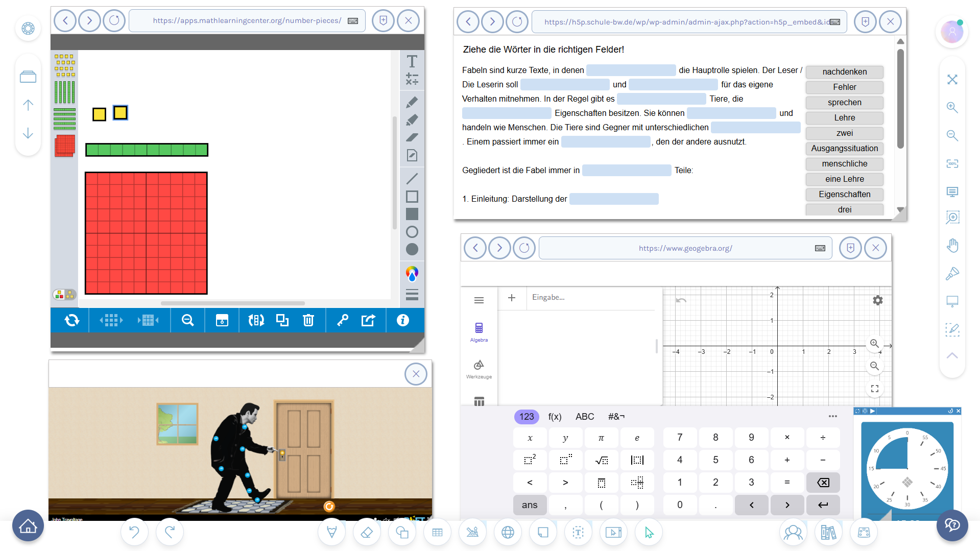Click the break apart pieces icon
This screenshot has height=551, width=980.
[x=111, y=320]
